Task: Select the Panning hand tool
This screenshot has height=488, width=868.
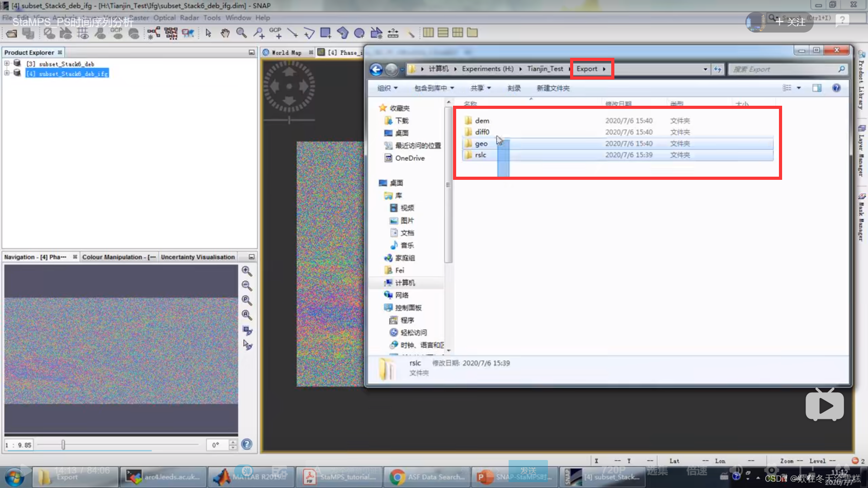Action: (225, 33)
